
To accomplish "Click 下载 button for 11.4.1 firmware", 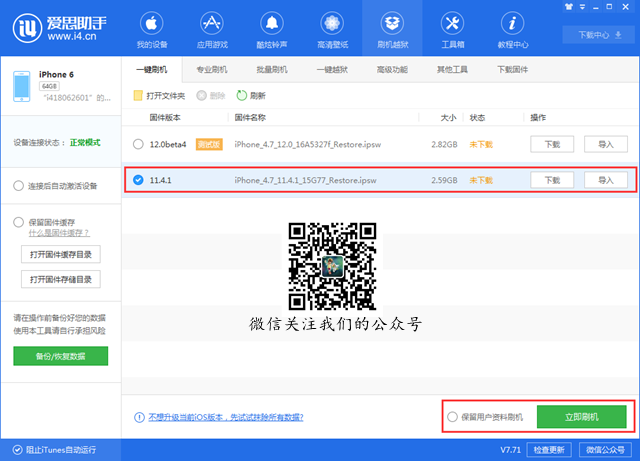I will [x=552, y=180].
